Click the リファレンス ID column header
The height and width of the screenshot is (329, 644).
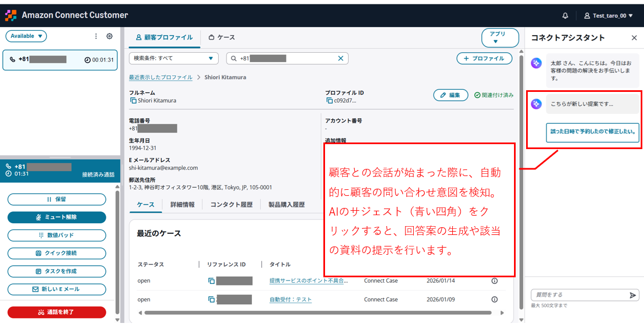coord(226,264)
